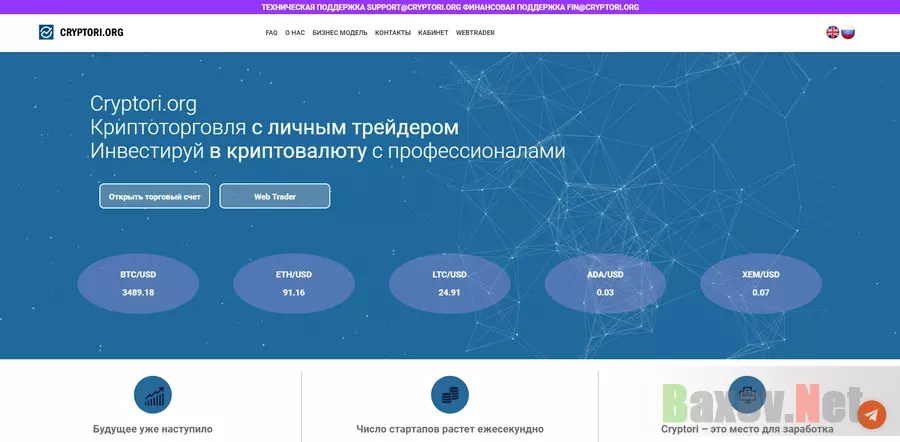
Task: Click 'Криптоторговля с личным трейдером' headline
Action: coord(274,128)
